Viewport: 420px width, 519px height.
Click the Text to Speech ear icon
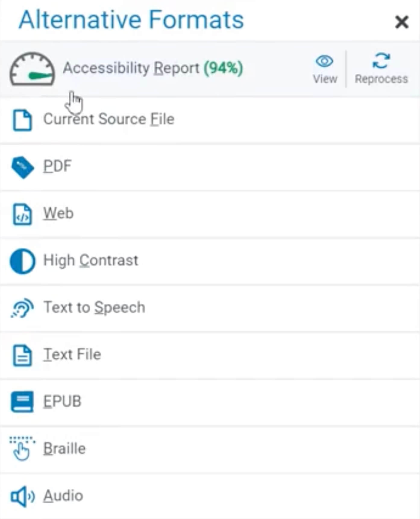point(22,308)
